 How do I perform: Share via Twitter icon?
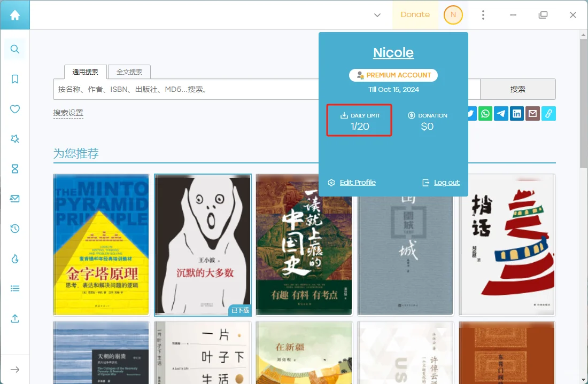pyautogui.click(x=471, y=114)
